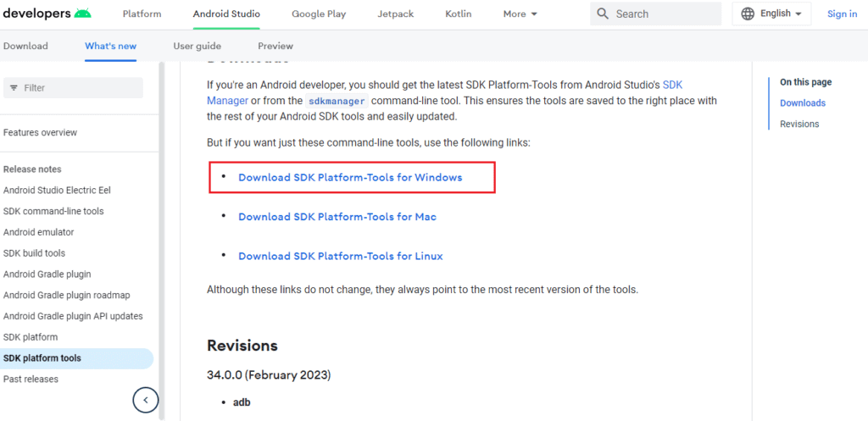Jump to Revisions in page outline

(x=799, y=124)
